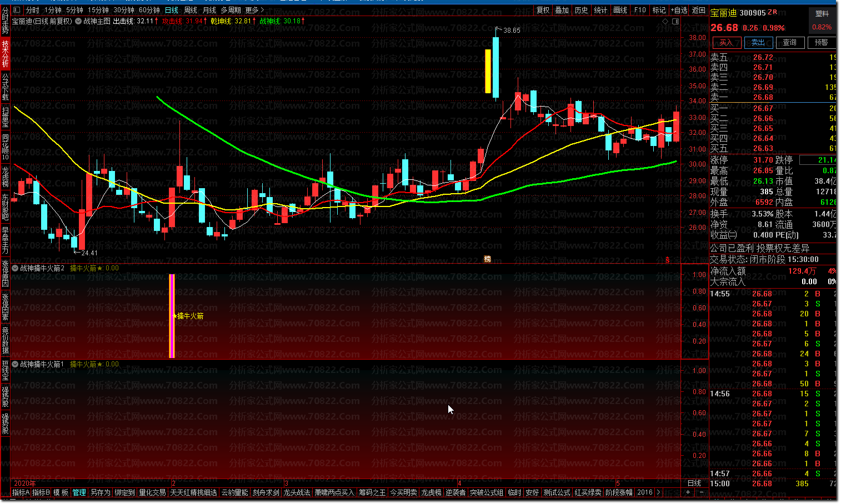Select 萧啸两点买入 indicator tab

[334, 492]
